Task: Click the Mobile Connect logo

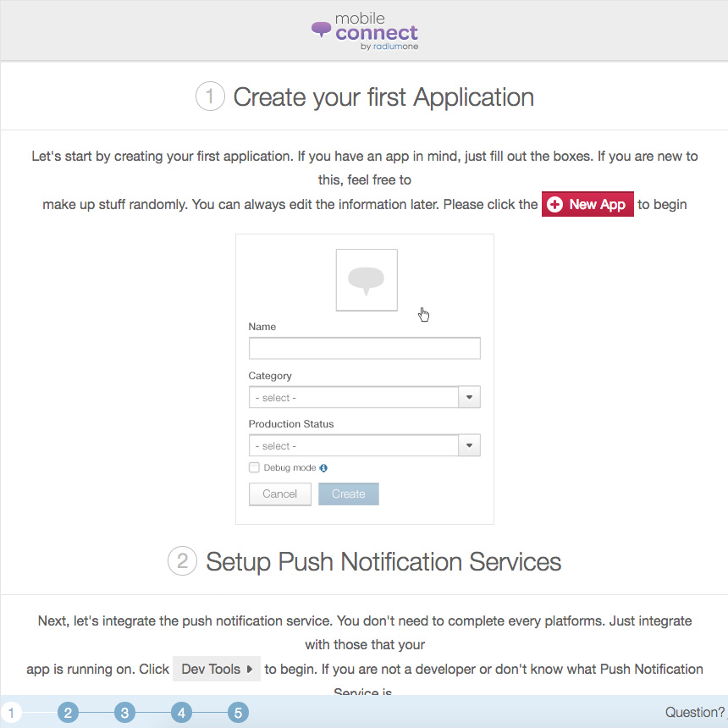Action: coord(365,31)
